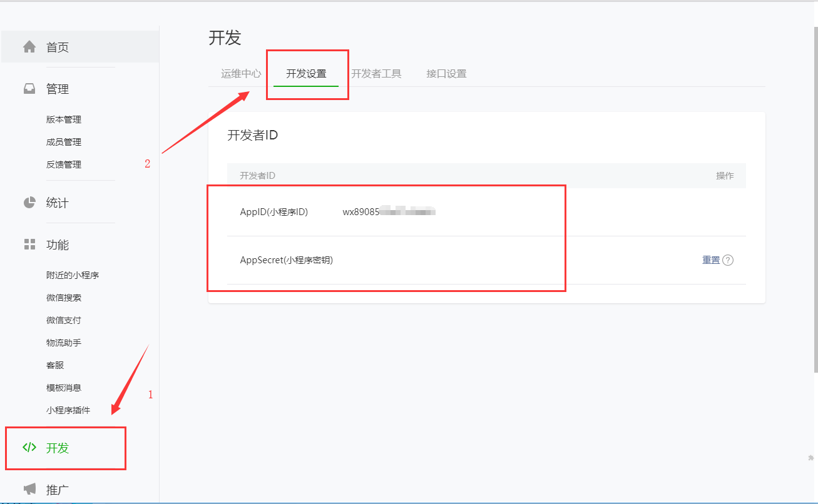818x504 pixels.
Task: Click the home icon beside 首页
Action: (29, 47)
